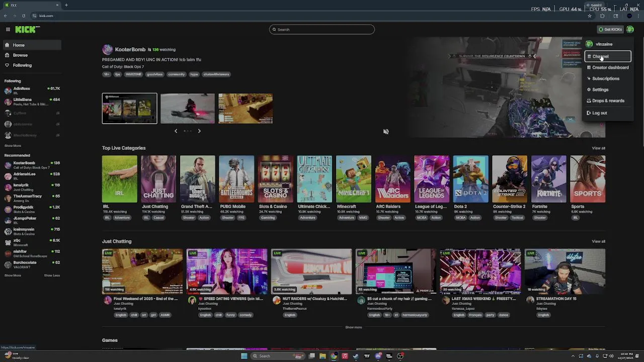The width and height of the screenshot is (644, 362).
Task: Click the WARZONE tag
Action: coord(133,74)
